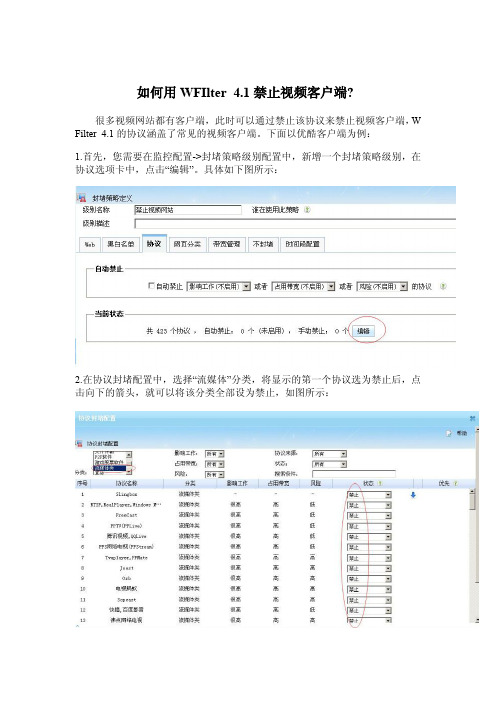Click the blue down-arrow icon in Slingbox row
Image resolution: width=496 pixels, height=702 pixels.
tap(413, 495)
